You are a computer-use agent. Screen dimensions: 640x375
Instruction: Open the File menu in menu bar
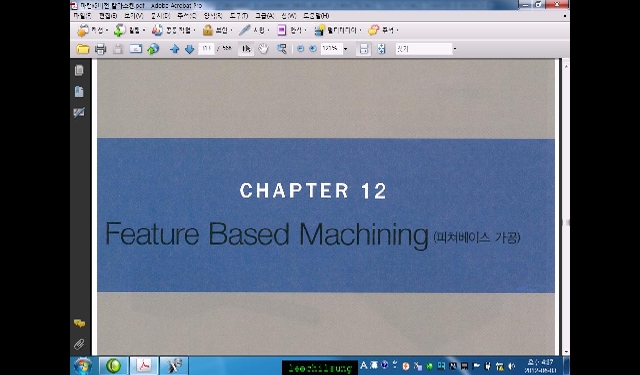click(x=82, y=16)
